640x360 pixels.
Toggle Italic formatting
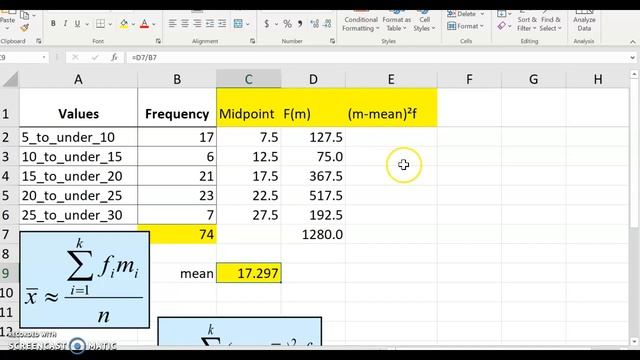pos(65,24)
